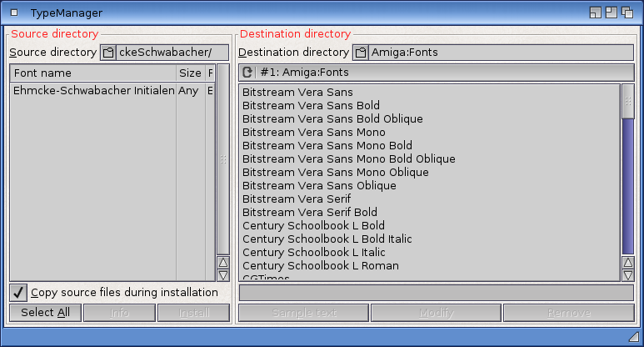644x347 pixels.
Task: Select Century Schoolbook L Italic font
Action: pyautogui.click(x=315, y=253)
